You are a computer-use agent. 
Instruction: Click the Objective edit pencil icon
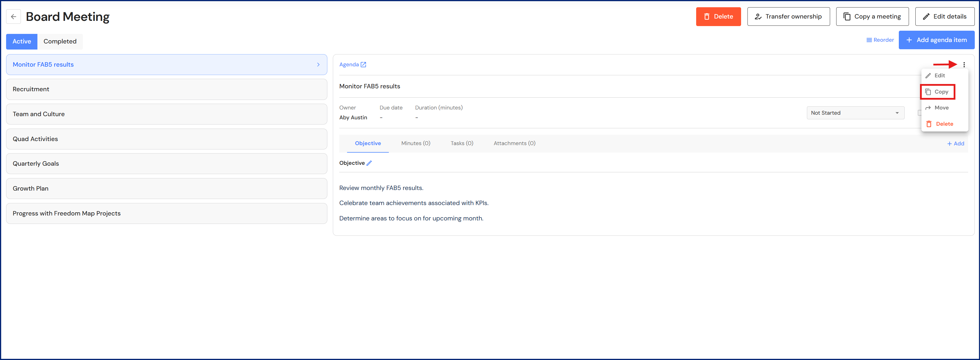[369, 163]
